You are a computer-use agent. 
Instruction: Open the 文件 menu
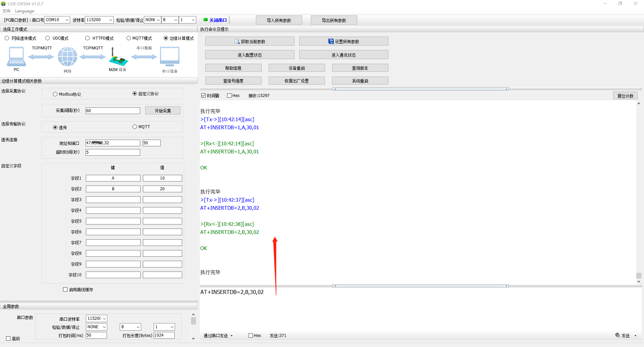click(x=6, y=11)
